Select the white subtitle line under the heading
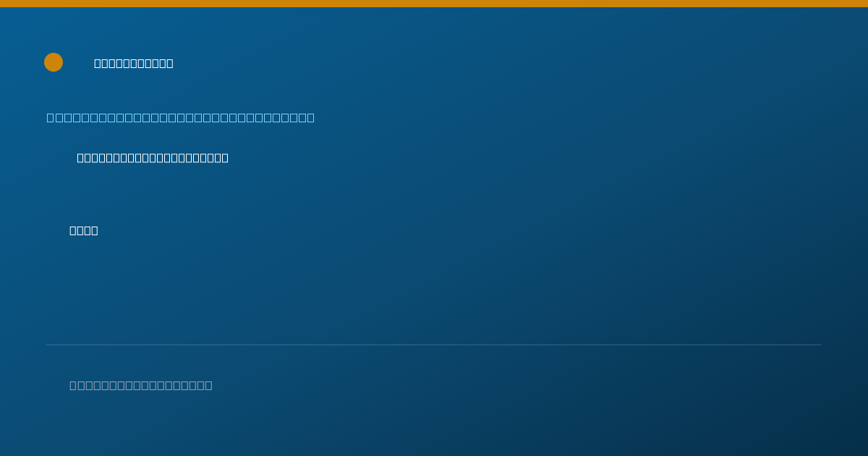Viewport: 868px width, 456px height. click(153, 158)
